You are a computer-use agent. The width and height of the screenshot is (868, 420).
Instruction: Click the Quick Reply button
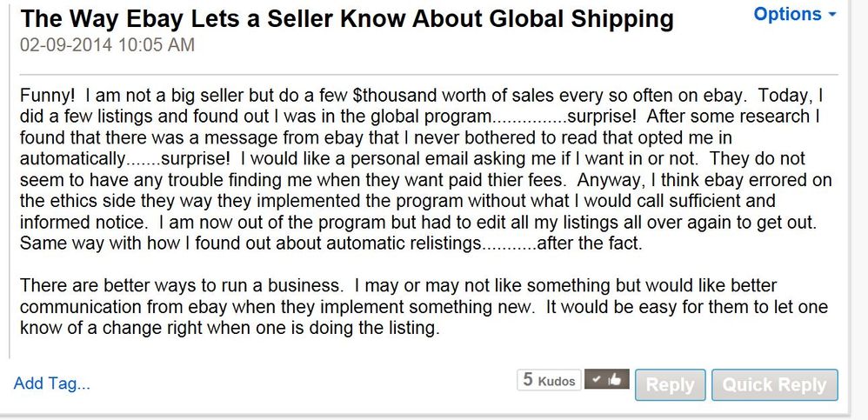click(774, 384)
